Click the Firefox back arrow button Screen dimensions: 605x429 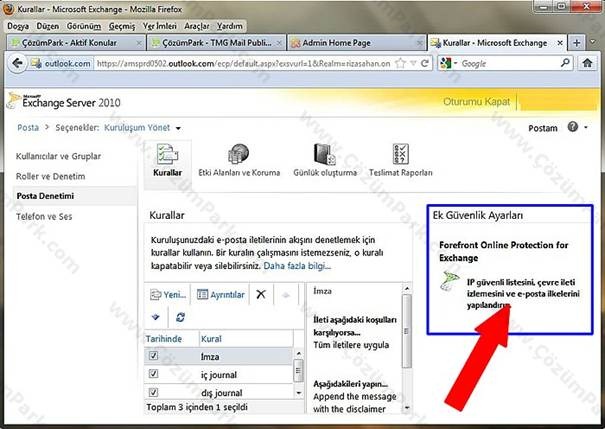pos(17,63)
